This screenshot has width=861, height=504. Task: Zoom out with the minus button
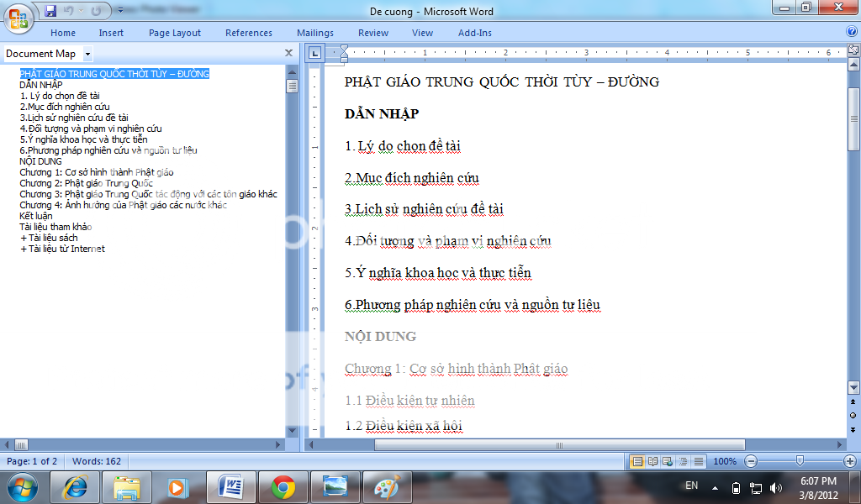[x=751, y=461]
